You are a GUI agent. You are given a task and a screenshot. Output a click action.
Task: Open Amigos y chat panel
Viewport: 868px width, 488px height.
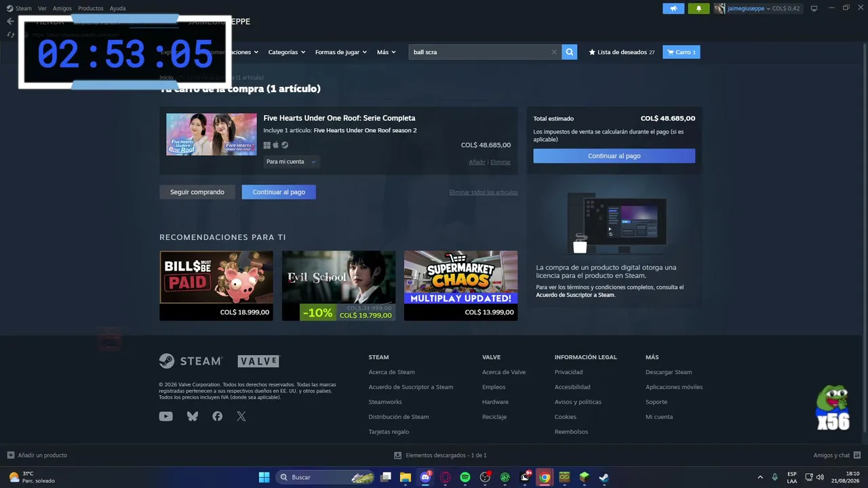[837, 455]
